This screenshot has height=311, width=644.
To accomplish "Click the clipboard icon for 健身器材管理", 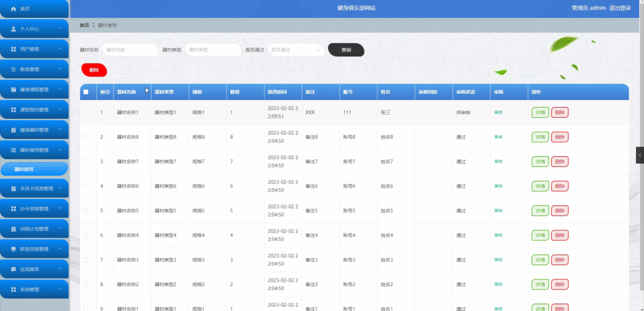I will coord(14,130).
